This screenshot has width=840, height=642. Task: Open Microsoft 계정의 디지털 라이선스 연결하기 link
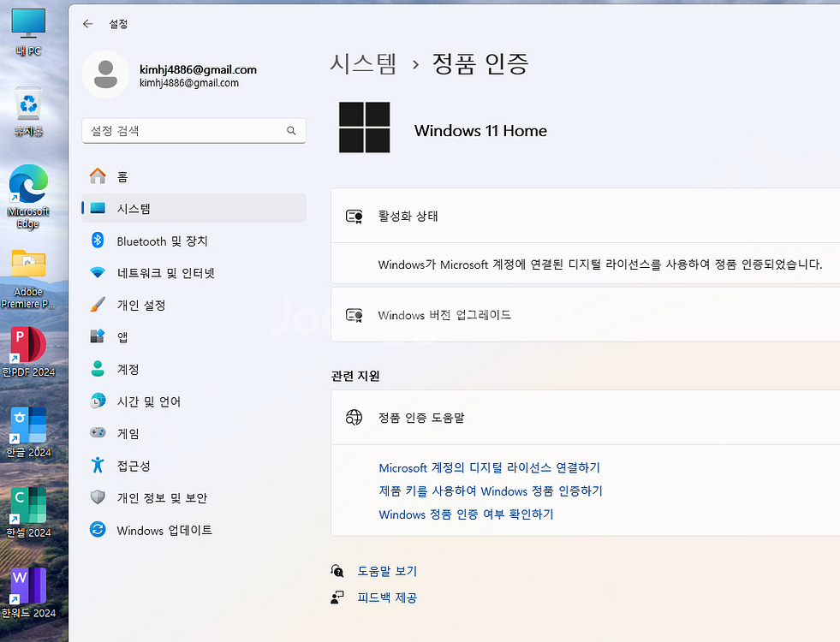pos(489,467)
